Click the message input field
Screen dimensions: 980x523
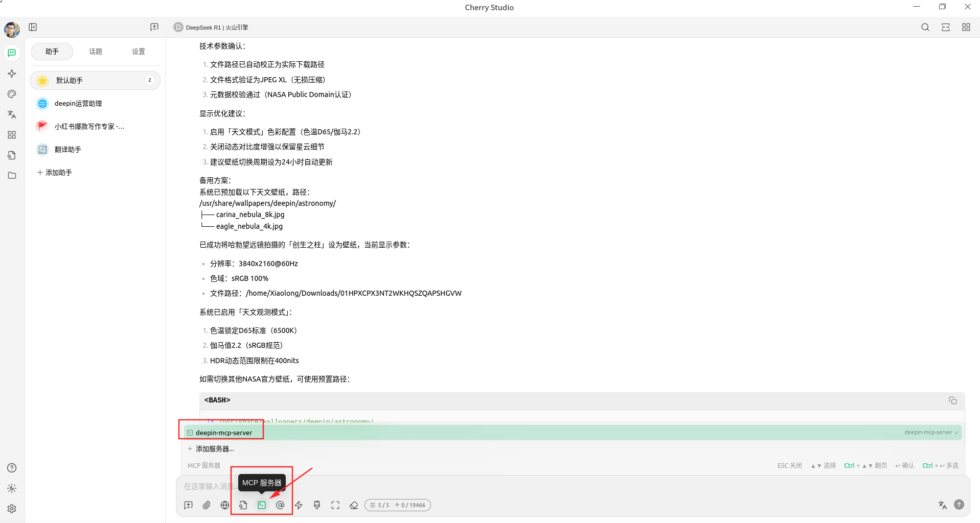point(573,486)
